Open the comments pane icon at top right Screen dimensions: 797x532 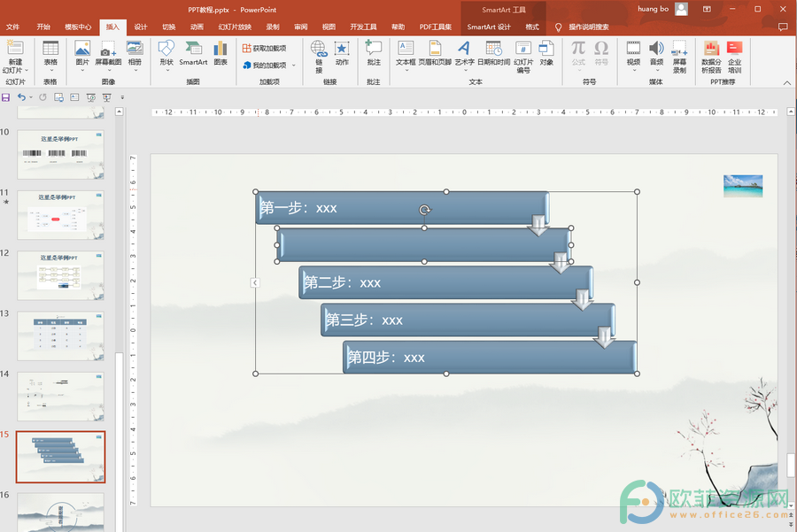783,27
